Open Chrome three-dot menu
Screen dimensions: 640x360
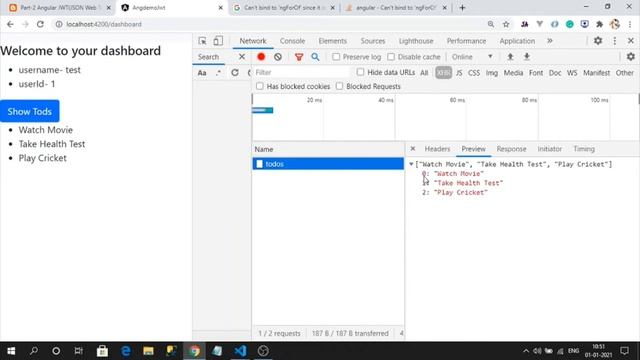click(630, 24)
